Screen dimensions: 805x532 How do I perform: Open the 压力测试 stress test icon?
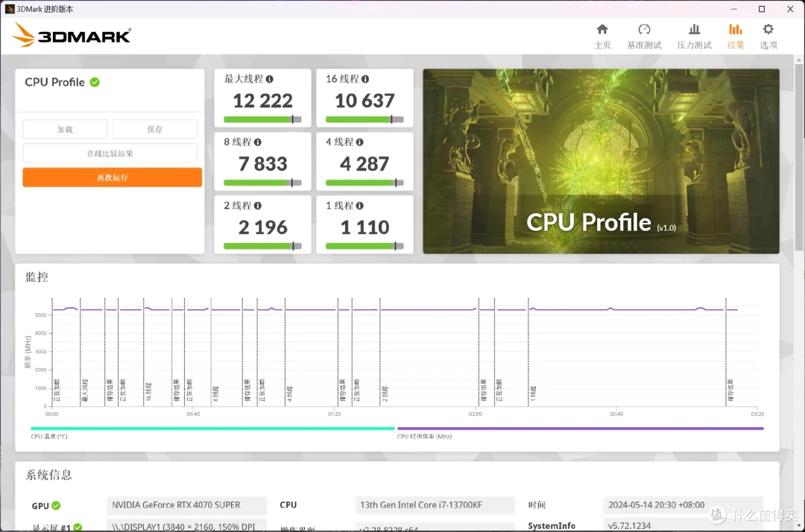[694, 30]
